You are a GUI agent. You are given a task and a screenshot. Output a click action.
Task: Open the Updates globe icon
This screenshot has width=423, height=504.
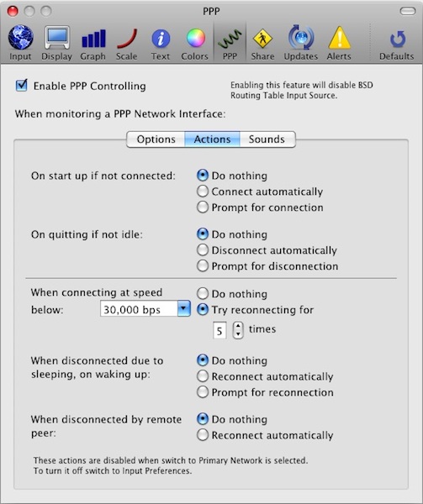coord(301,38)
